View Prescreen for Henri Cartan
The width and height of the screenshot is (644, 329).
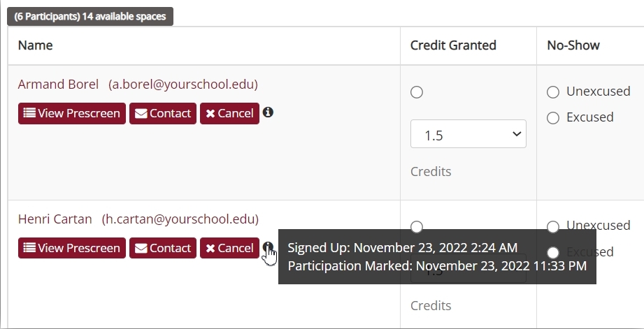point(72,248)
